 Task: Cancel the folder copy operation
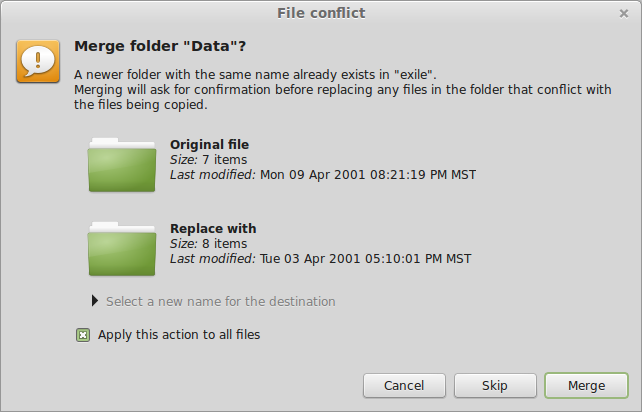point(404,385)
